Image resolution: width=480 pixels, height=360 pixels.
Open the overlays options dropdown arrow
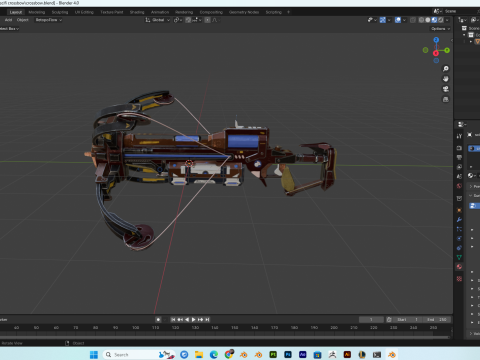point(404,20)
